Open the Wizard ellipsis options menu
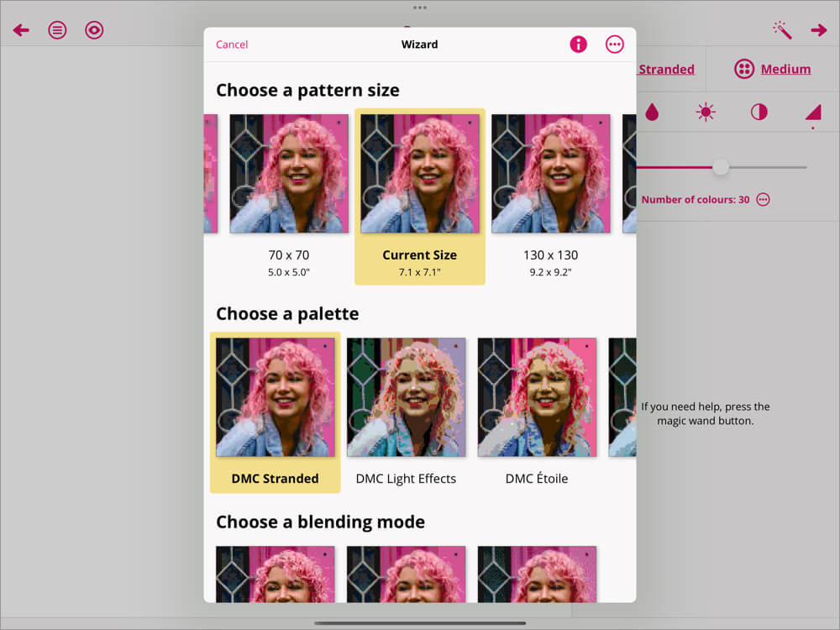The image size is (840, 630). click(615, 45)
